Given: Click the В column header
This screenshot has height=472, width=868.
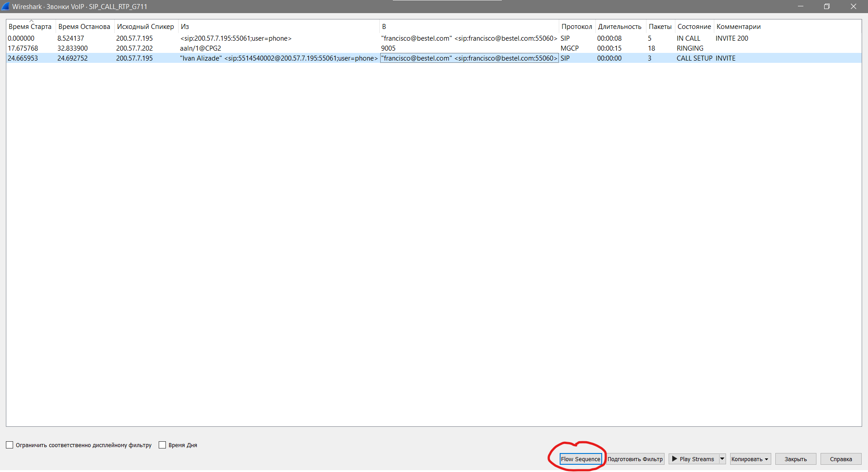Looking at the screenshot, I should (x=469, y=27).
